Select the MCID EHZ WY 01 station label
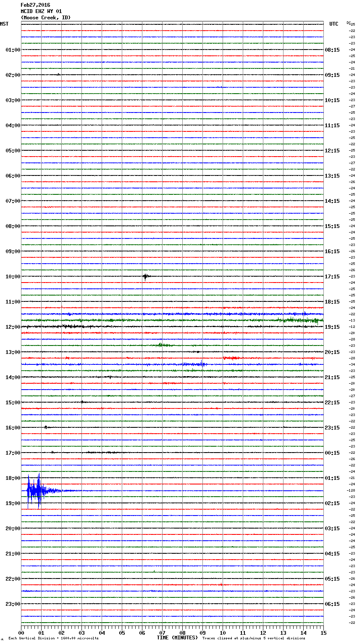This screenshot has width=357, height=644. click(41, 11)
